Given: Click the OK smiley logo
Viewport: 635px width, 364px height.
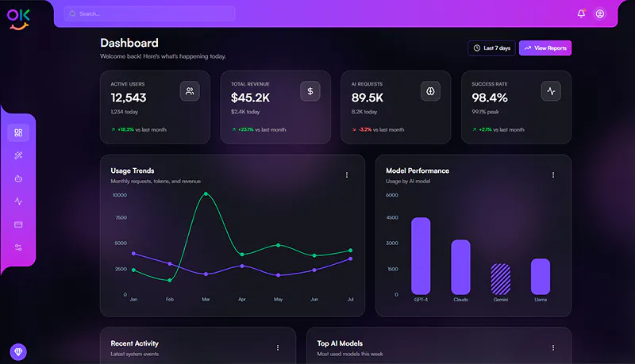Looking at the screenshot, I should [x=18, y=19].
